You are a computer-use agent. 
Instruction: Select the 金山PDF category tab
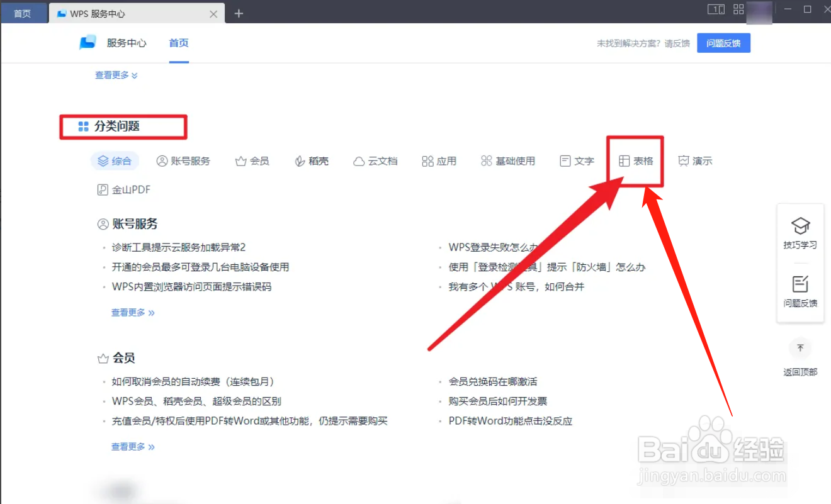point(123,189)
